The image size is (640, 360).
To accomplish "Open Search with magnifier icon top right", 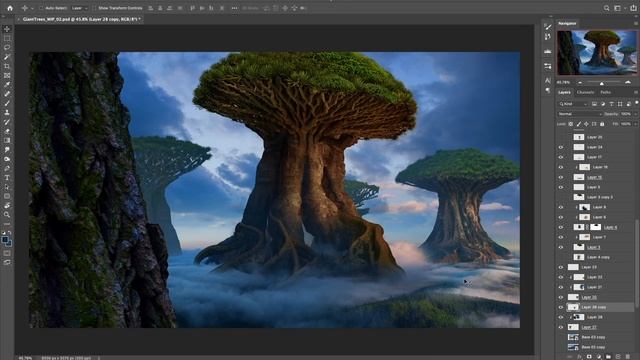I will click(x=607, y=8).
